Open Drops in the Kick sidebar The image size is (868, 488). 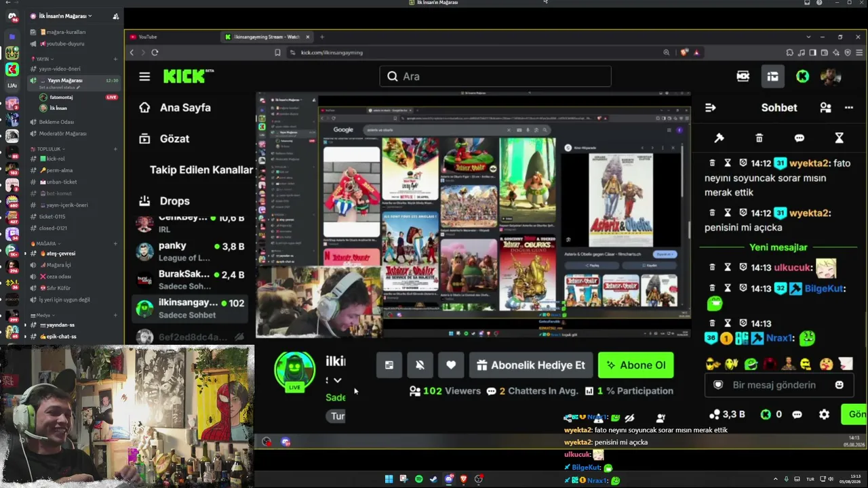(x=164, y=201)
